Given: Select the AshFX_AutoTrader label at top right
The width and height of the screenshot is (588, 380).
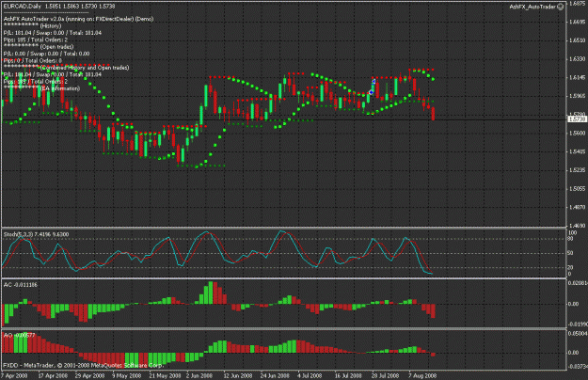Looking at the screenshot, I should point(532,7).
